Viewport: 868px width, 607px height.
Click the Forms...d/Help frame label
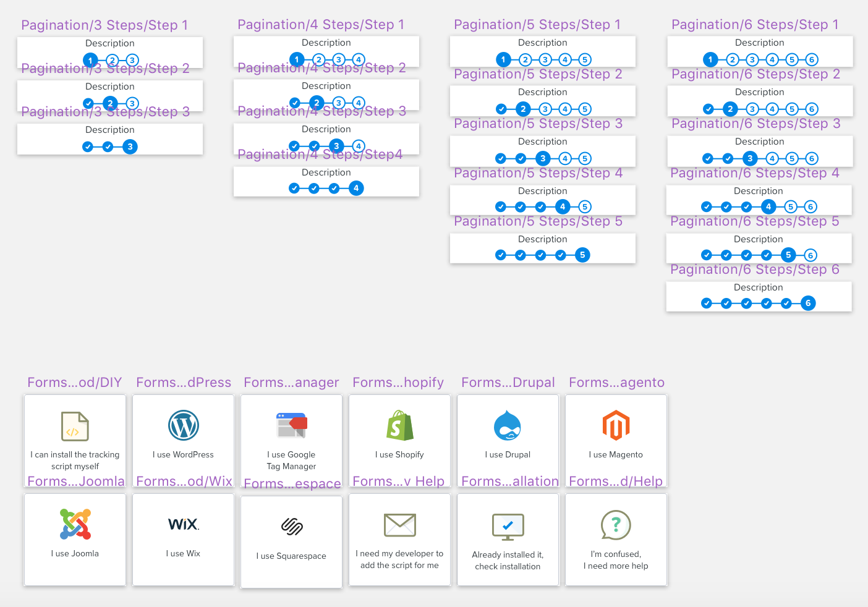[616, 482]
